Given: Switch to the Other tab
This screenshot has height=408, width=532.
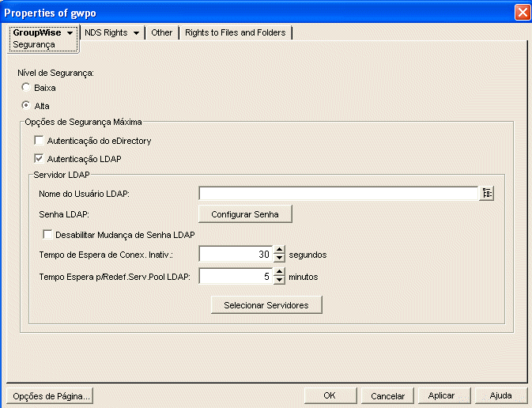Looking at the screenshot, I should (162, 32).
